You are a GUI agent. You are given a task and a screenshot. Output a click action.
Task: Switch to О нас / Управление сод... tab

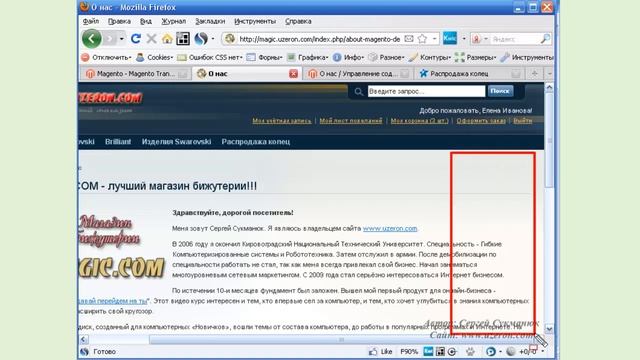click(358, 73)
